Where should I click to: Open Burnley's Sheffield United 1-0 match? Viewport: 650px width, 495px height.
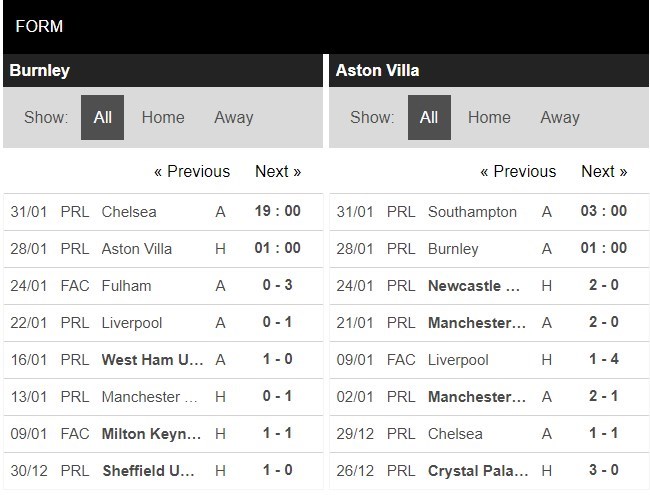click(x=163, y=471)
